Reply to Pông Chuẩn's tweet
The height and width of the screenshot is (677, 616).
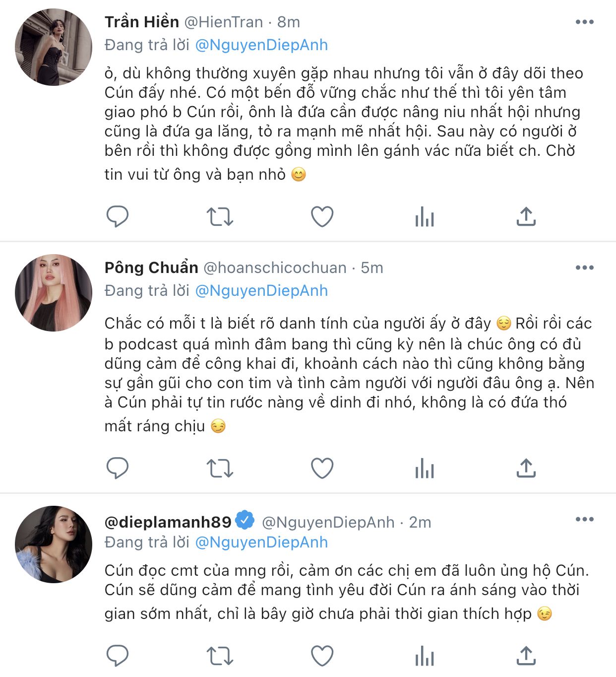click(x=118, y=468)
